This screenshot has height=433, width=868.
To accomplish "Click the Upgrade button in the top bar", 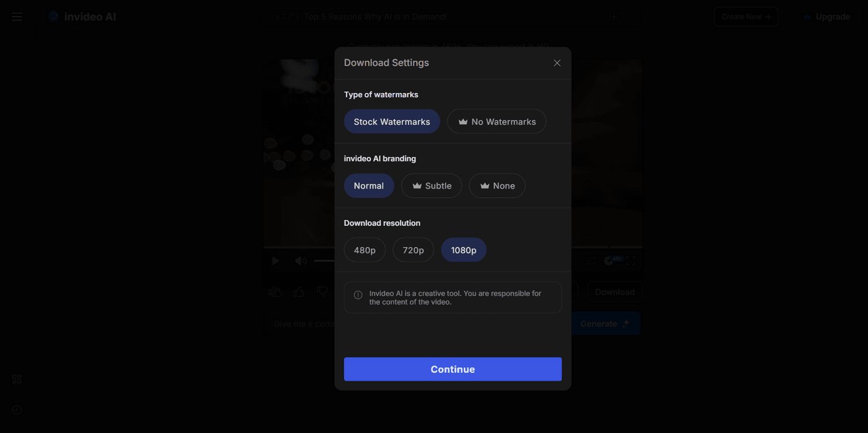I will 826,16.
